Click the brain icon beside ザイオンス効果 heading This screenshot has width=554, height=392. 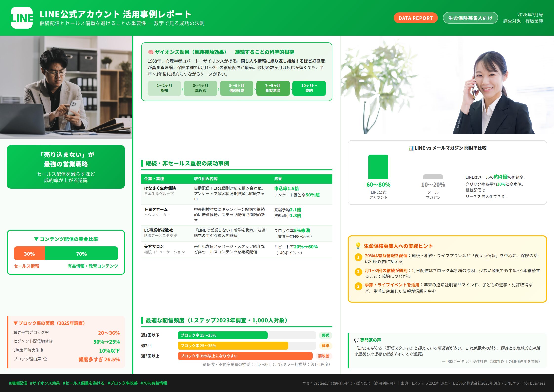pos(150,52)
